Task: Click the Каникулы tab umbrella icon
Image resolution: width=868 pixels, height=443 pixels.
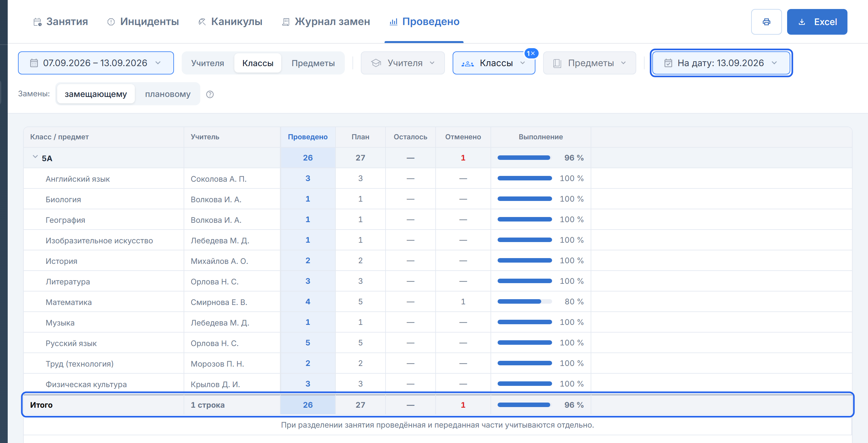Action: (x=202, y=22)
